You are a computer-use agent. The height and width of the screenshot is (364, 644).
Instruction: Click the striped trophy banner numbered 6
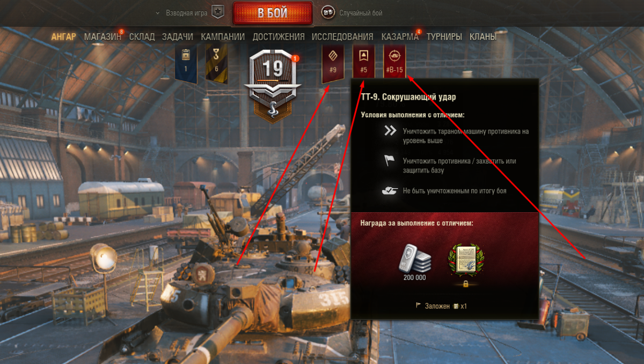[216, 63]
